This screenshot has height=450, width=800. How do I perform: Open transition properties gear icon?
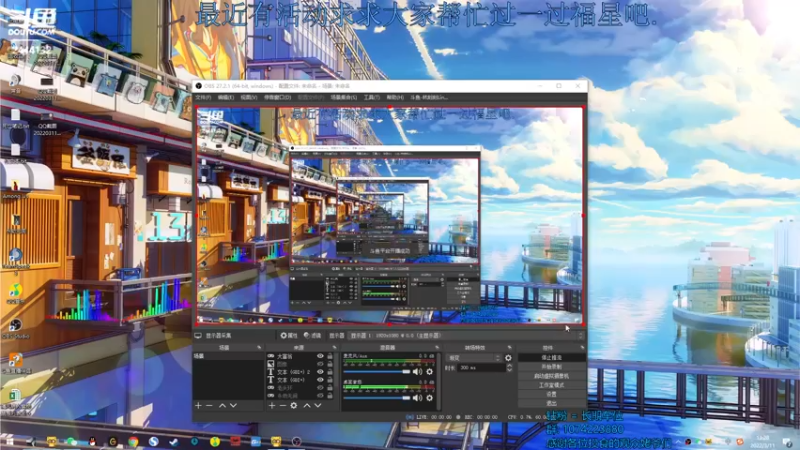pyautogui.click(x=508, y=358)
